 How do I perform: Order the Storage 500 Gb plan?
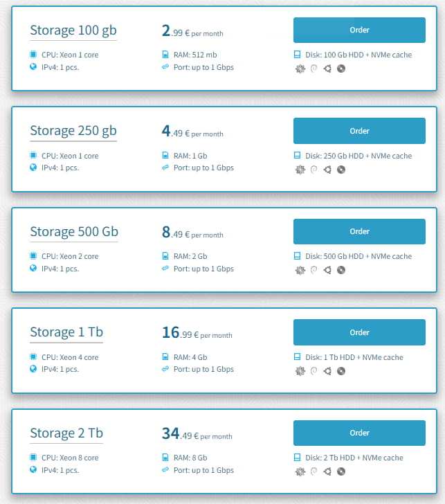click(359, 232)
